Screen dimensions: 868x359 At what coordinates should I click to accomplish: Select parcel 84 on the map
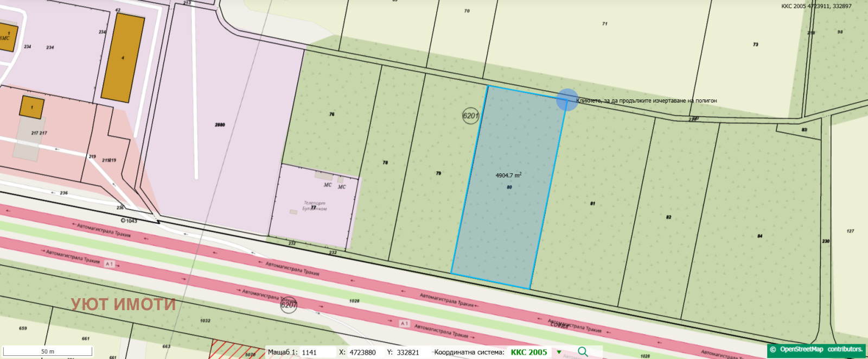coord(759,236)
